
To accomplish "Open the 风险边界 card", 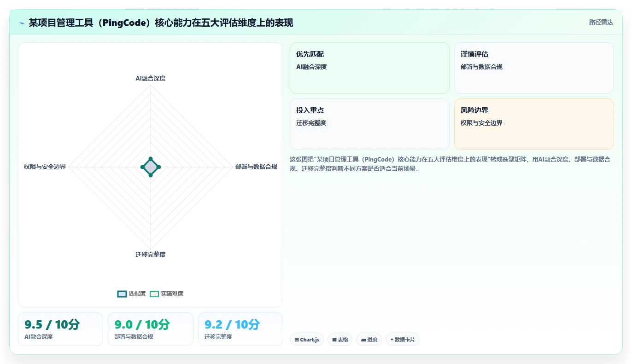I will 534,124.
